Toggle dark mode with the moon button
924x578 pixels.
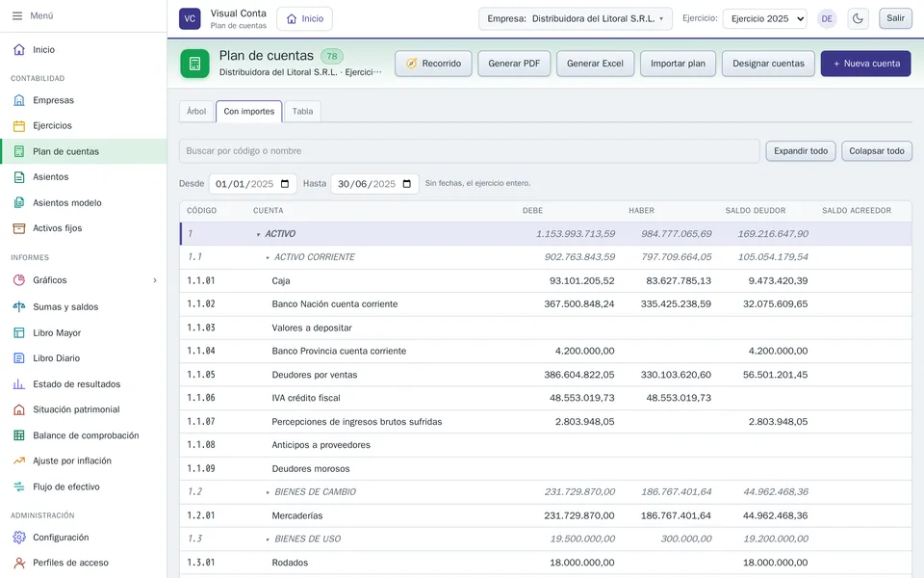[858, 18]
